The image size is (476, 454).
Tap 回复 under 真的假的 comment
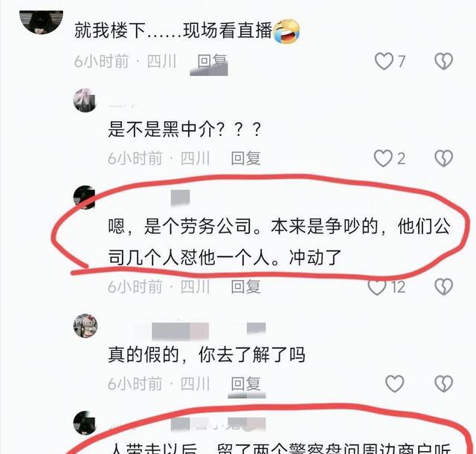point(245,383)
